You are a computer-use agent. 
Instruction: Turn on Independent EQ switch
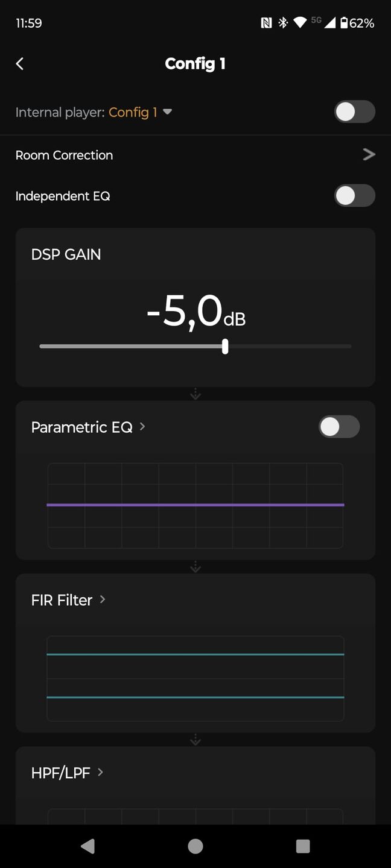pos(355,196)
